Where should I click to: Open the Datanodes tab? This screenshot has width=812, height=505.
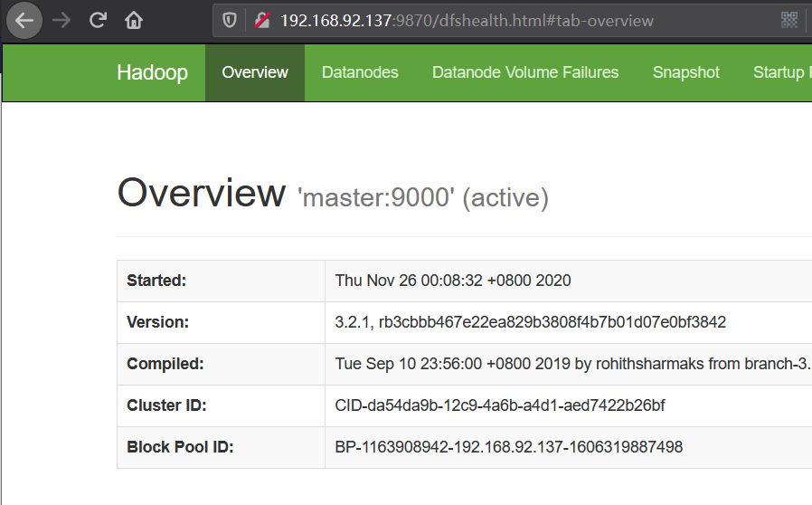tap(360, 72)
